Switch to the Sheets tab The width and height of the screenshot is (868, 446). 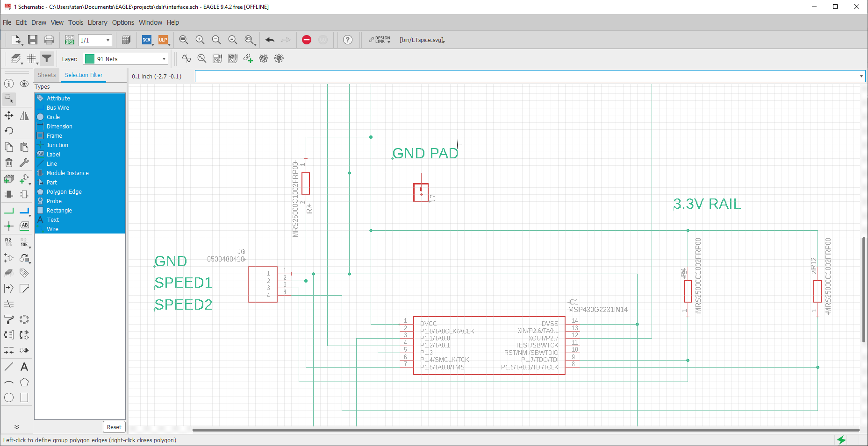(x=47, y=75)
